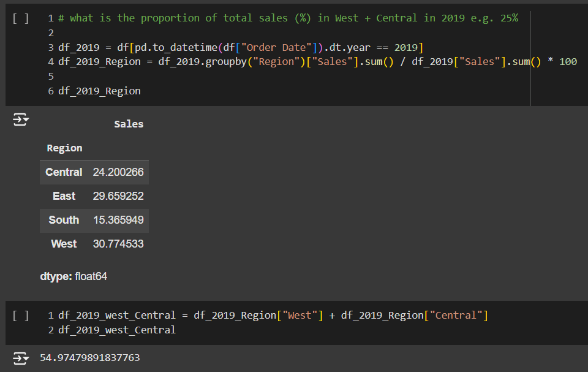Select the South row label in the table
The width and height of the screenshot is (588, 372).
(x=64, y=220)
